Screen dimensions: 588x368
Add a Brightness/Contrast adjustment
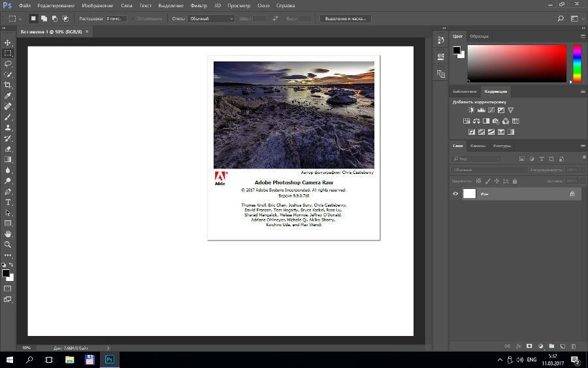[471, 110]
